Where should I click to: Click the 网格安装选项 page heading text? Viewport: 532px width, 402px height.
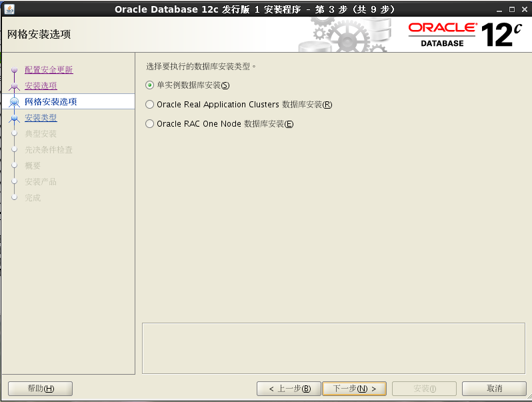39,34
